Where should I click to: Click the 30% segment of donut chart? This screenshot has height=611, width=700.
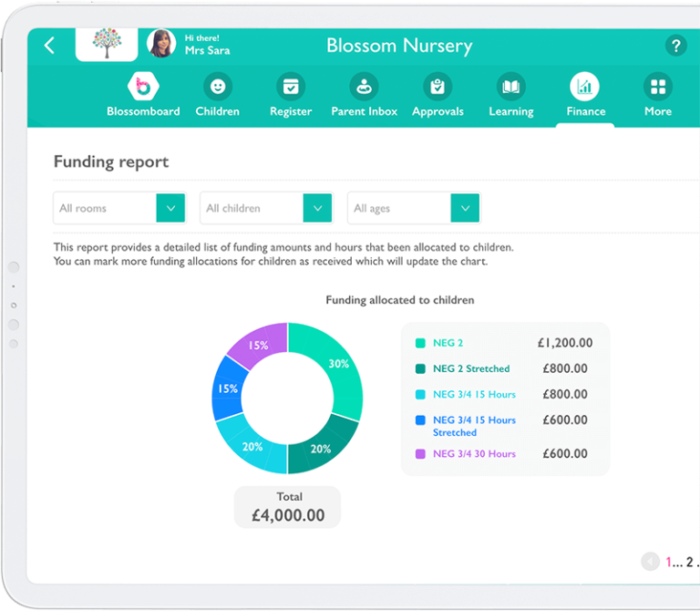coord(337,365)
